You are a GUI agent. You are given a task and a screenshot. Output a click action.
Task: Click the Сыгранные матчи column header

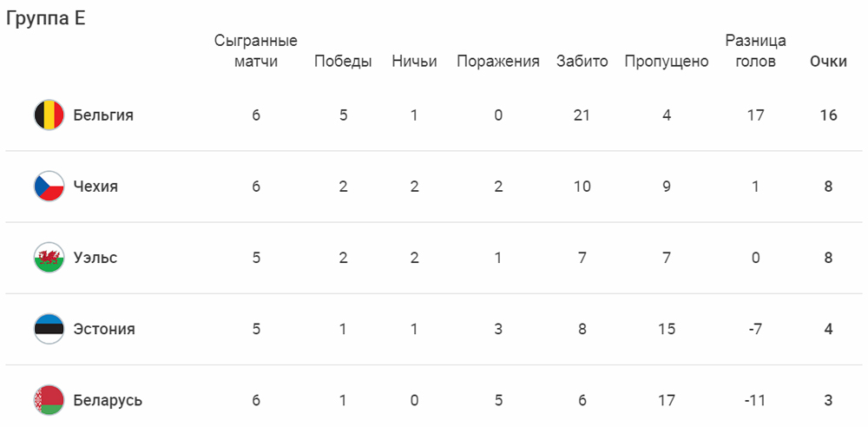[x=256, y=51]
